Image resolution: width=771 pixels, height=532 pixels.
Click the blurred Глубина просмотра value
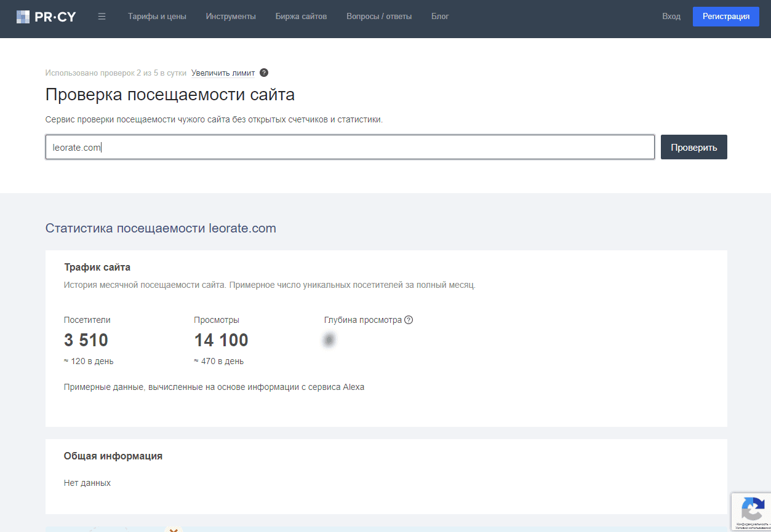329,340
